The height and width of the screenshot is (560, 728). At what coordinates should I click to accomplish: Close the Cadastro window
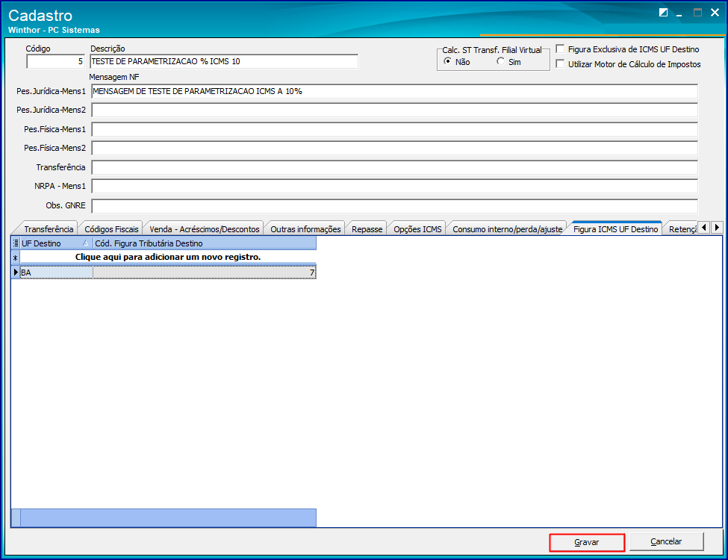715,13
